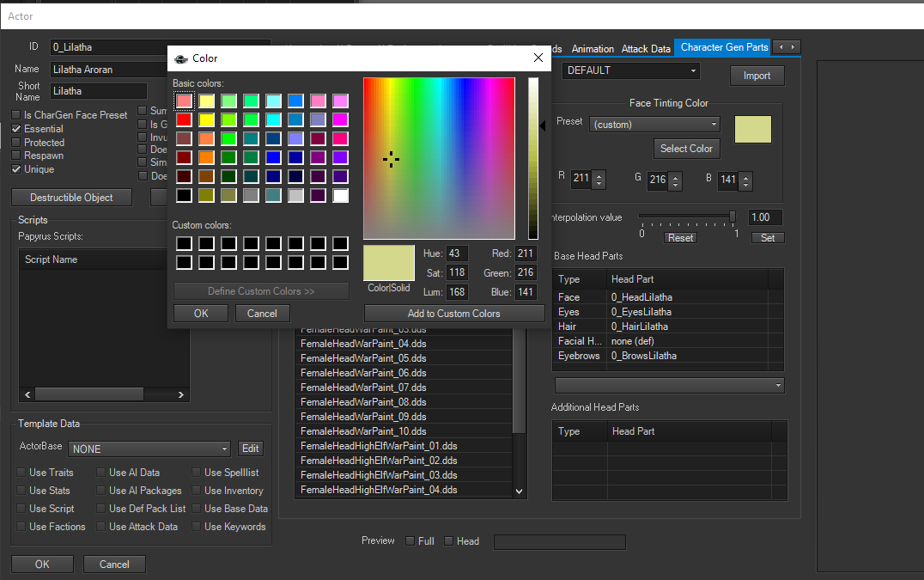Click the Face Tinting Color preview swatch

click(752, 129)
